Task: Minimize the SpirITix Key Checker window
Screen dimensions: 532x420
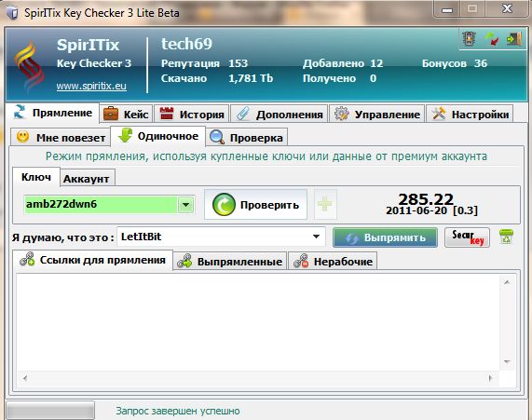Action: click(x=447, y=9)
